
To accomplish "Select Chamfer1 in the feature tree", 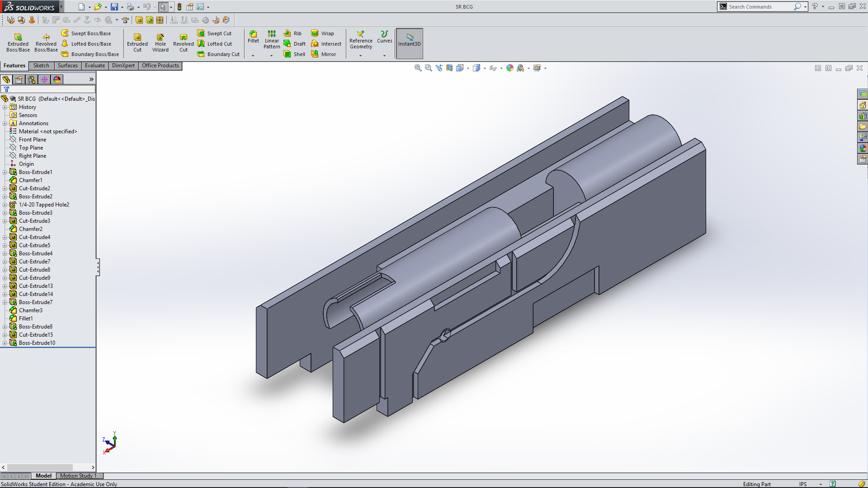I will [30, 180].
